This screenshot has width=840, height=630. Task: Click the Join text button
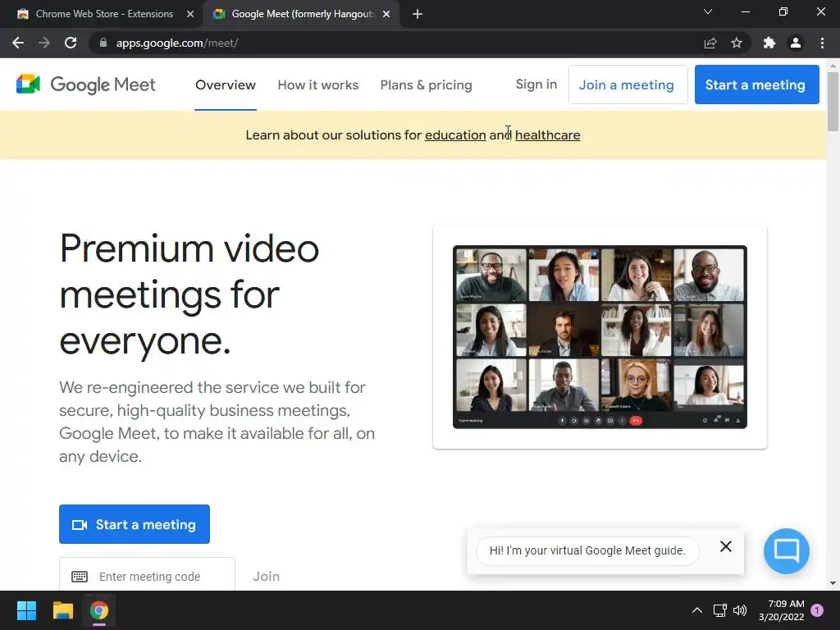(267, 576)
